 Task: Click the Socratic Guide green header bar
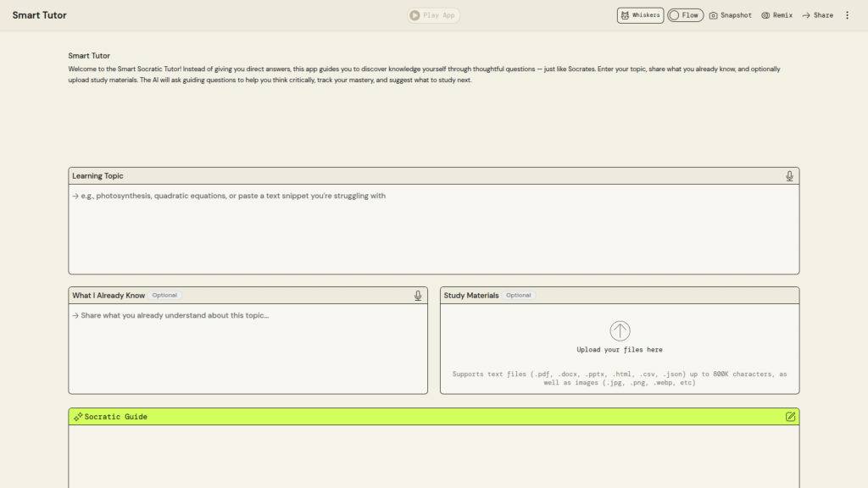tap(433, 417)
